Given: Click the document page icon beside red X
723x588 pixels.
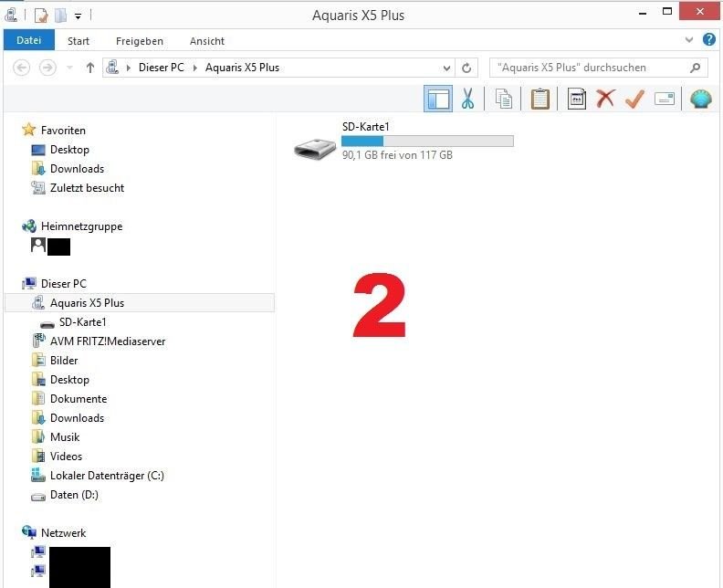Looking at the screenshot, I should pyautogui.click(x=576, y=99).
